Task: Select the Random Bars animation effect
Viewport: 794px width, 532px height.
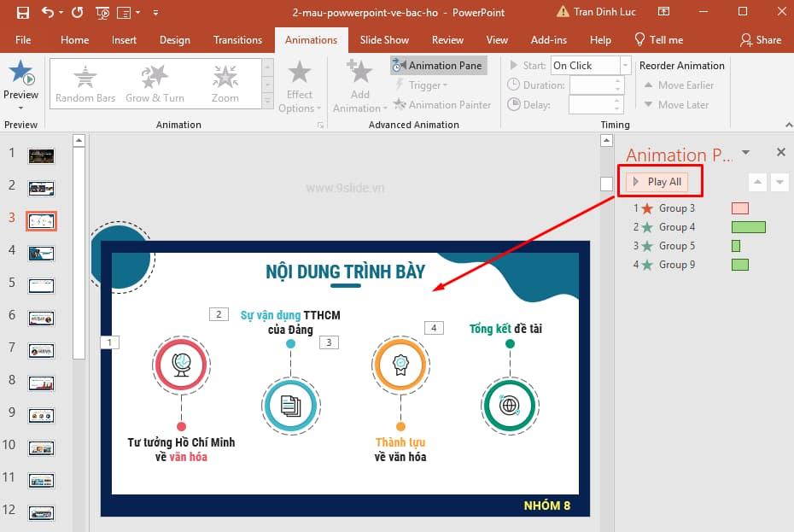Action: [x=85, y=81]
